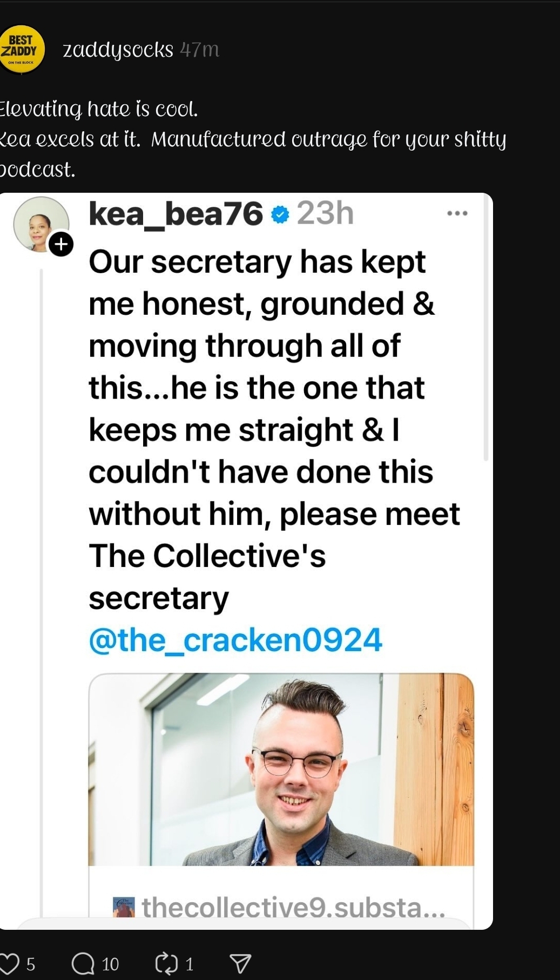Image resolution: width=560 pixels, height=980 pixels.
Task: Enlarge the photo of man with glasses
Action: tap(281, 769)
